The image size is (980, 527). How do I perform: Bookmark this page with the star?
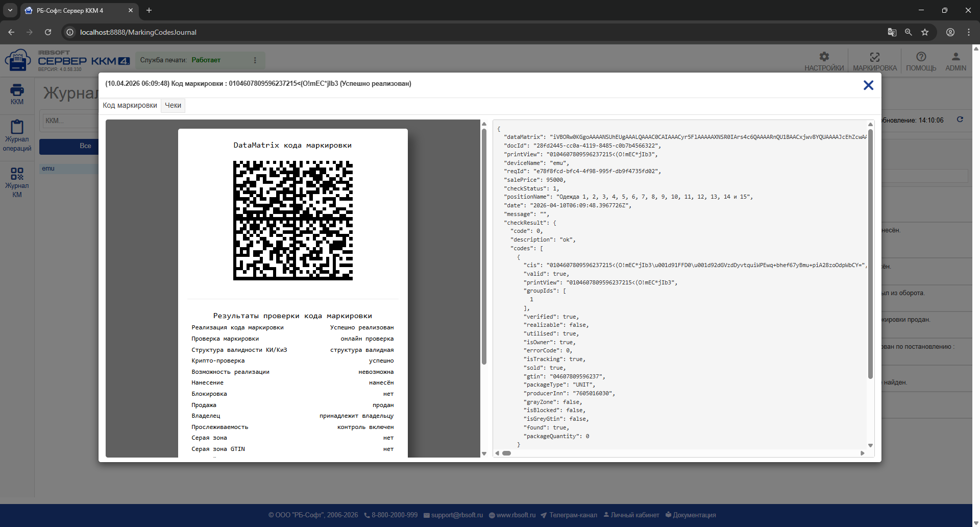pos(925,32)
